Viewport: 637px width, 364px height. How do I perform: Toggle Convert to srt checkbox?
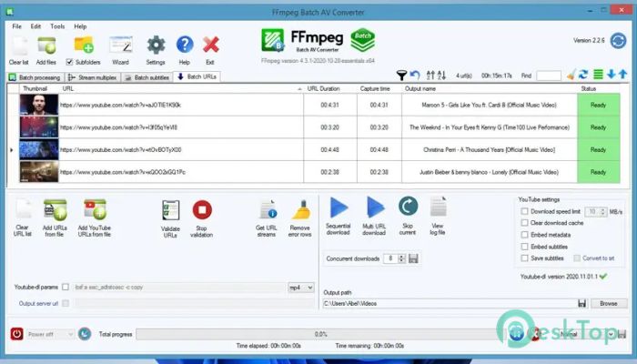(x=576, y=258)
